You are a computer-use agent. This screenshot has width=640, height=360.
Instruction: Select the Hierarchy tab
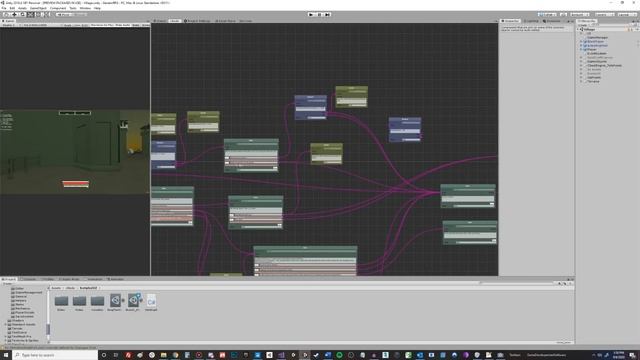point(587,21)
